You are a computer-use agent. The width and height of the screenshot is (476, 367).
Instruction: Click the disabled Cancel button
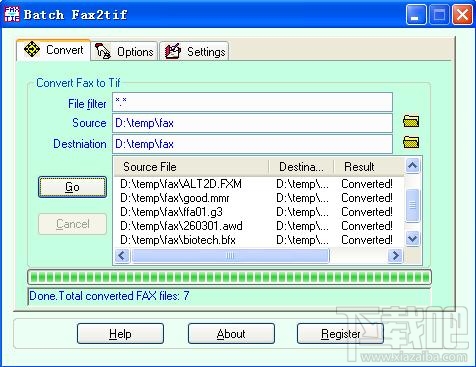72,224
